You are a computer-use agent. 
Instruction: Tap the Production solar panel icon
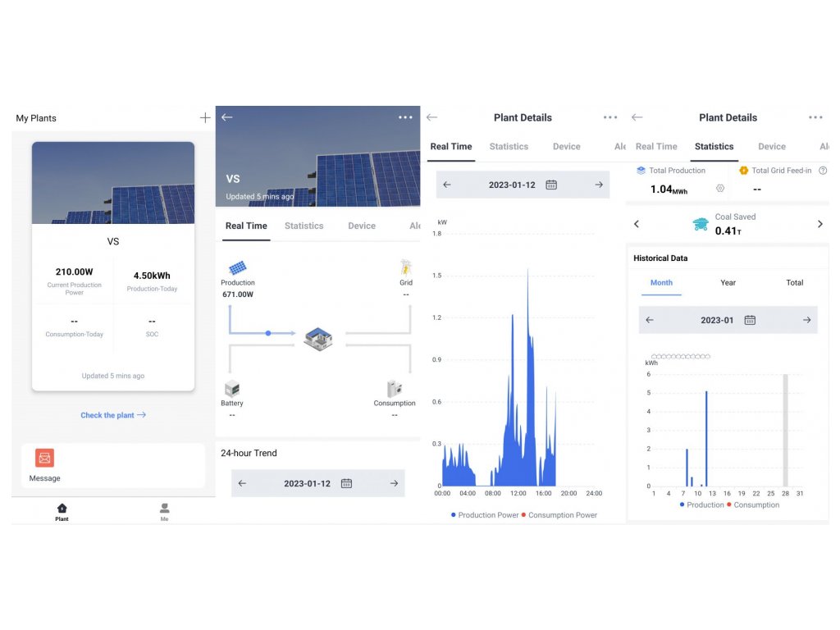(237, 267)
